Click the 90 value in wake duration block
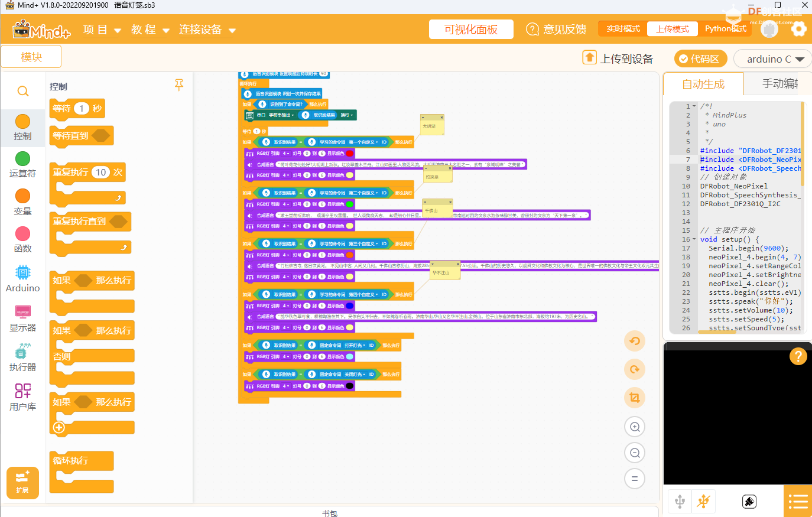The image size is (812, 517). point(323,74)
